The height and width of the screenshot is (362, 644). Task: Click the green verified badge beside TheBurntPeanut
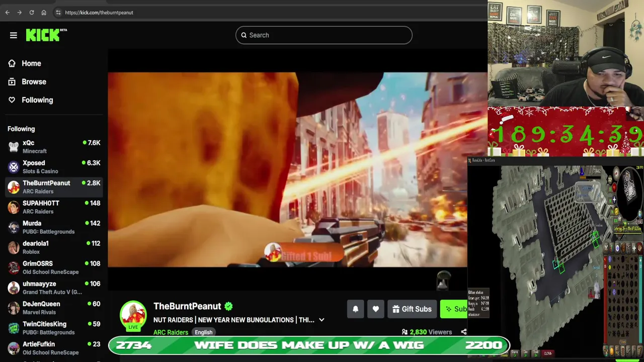tap(228, 306)
